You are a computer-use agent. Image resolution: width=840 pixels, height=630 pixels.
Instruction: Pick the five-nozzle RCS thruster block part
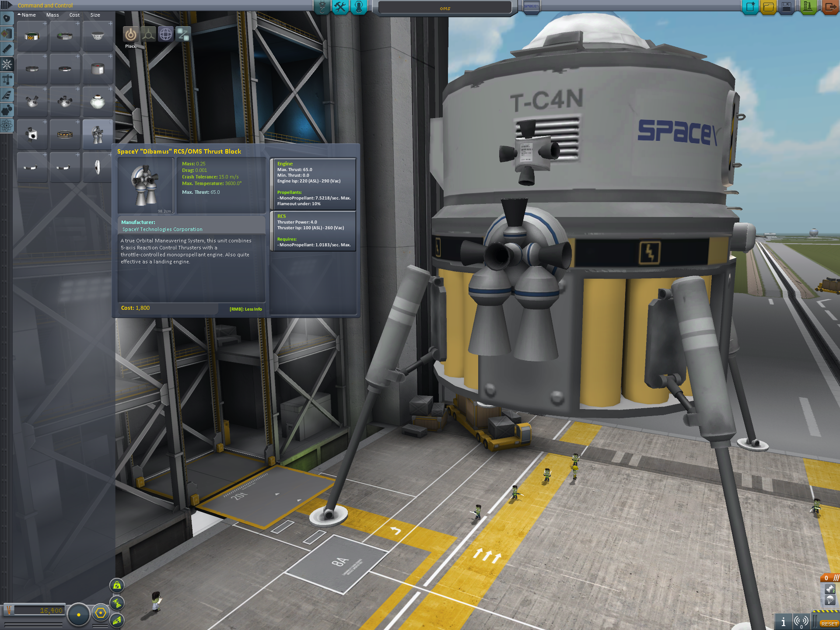click(x=65, y=102)
